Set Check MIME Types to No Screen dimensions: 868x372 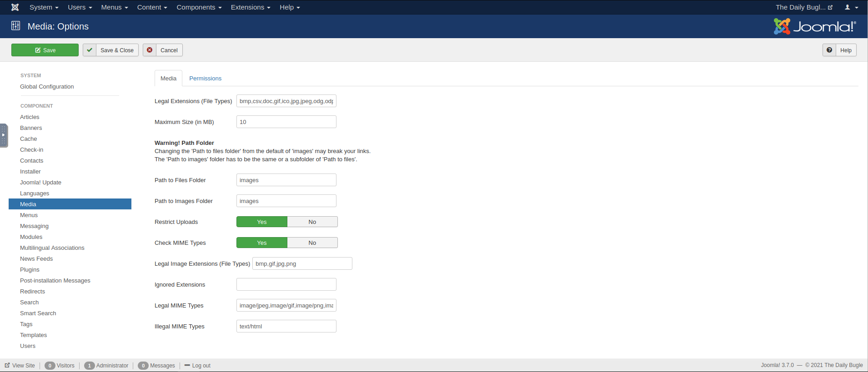[312, 243]
